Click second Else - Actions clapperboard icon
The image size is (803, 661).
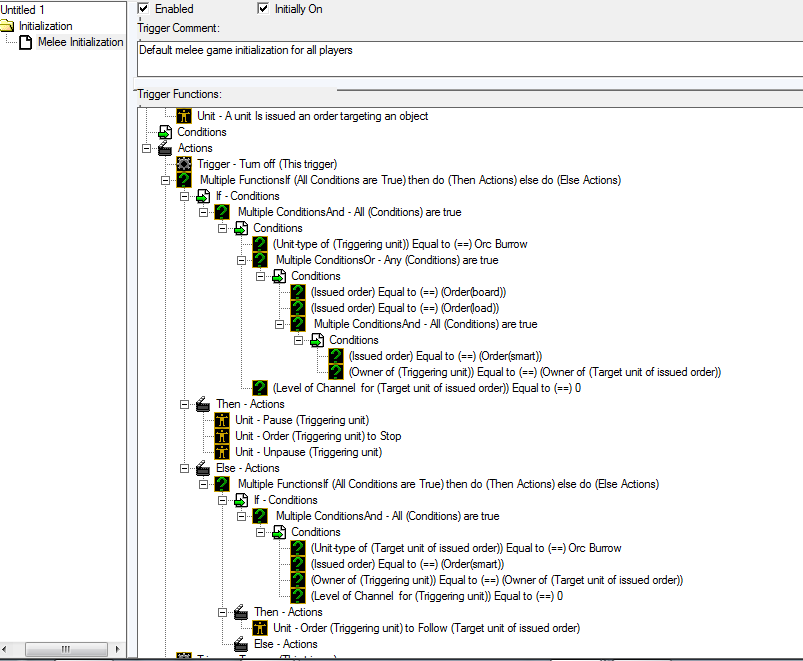click(x=241, y=644)
